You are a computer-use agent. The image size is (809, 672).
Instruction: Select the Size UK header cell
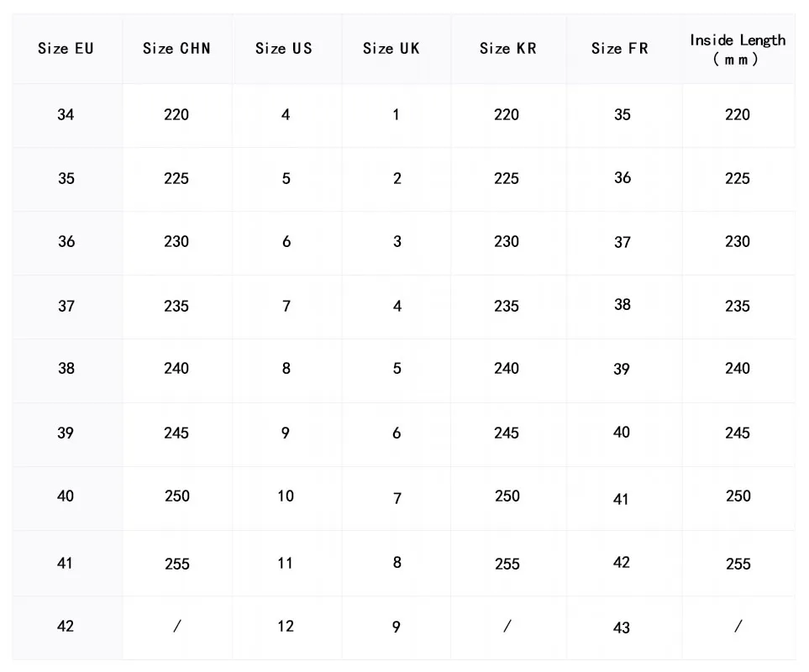click(x=391, y=49)
